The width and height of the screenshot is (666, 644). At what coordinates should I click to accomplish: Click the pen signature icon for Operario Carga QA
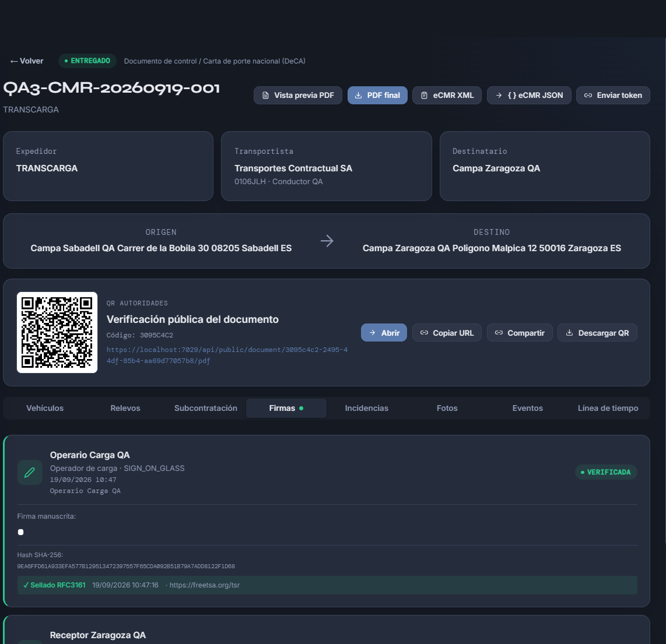30,472
